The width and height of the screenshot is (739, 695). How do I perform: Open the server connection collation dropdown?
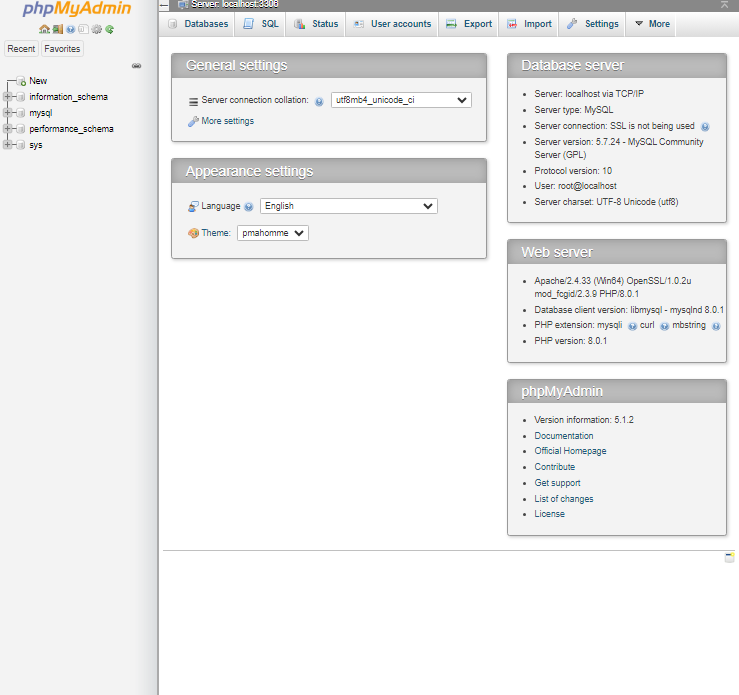point(401,100)
